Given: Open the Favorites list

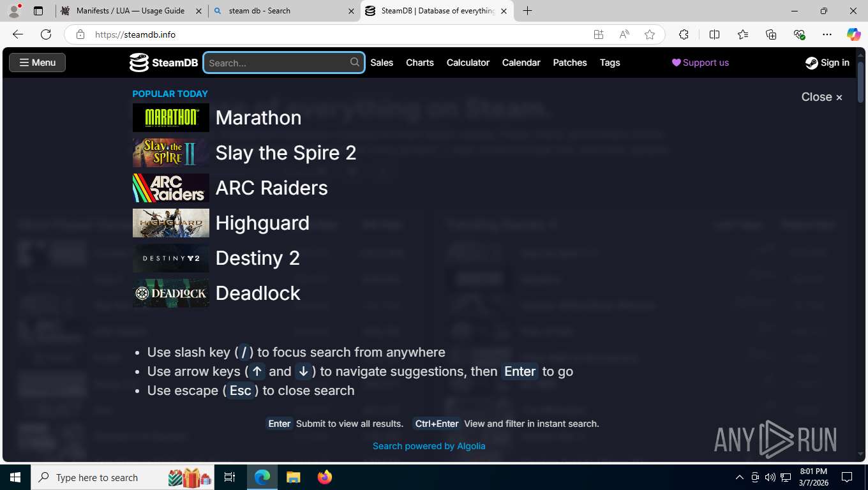Looking at the screenshot, I should pyautogui.click(x=743, y=34).
